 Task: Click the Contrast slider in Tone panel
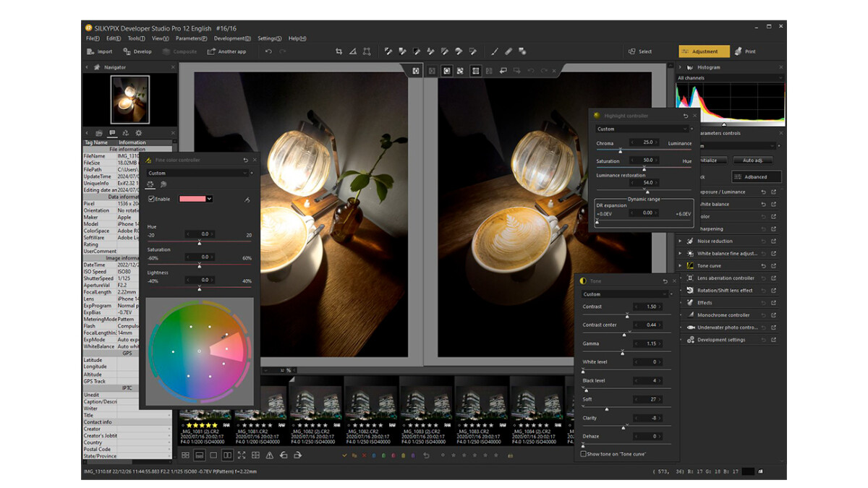tap(628, 315)
